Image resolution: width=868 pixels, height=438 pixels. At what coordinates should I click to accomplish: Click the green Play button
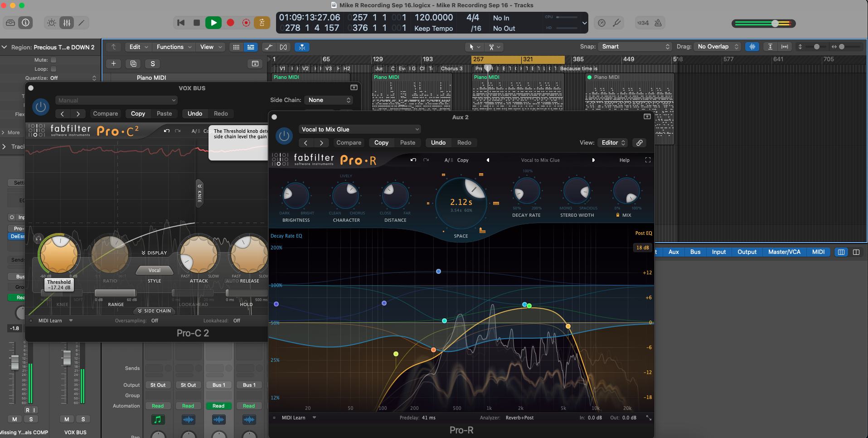point(213,23)
